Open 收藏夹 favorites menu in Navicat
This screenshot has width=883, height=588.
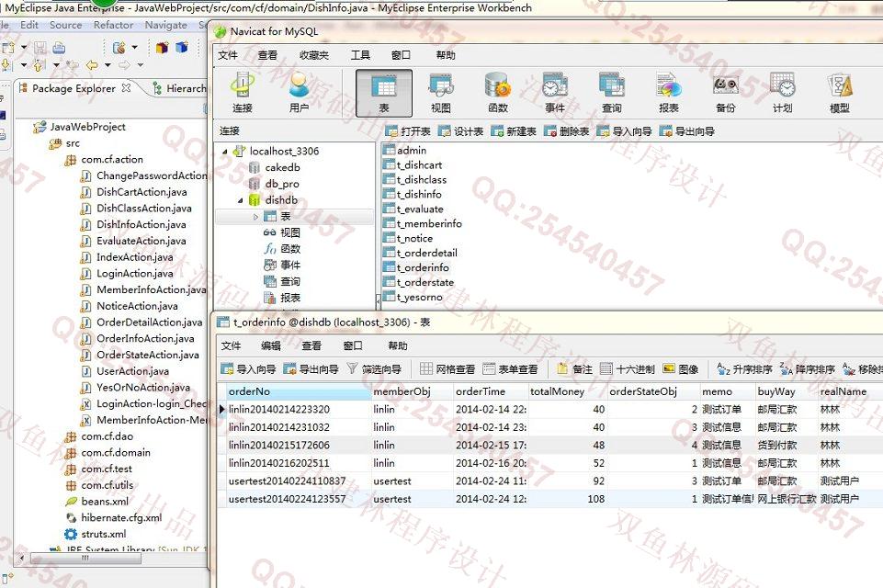point(314,55)
